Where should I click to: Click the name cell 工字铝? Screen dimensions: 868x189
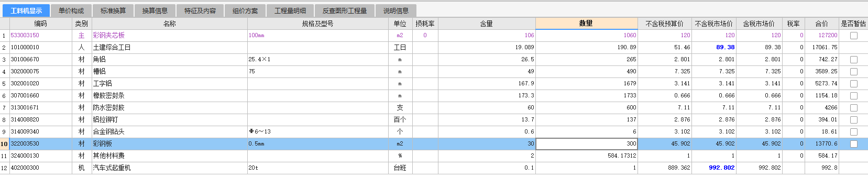[x=170, y=84]
